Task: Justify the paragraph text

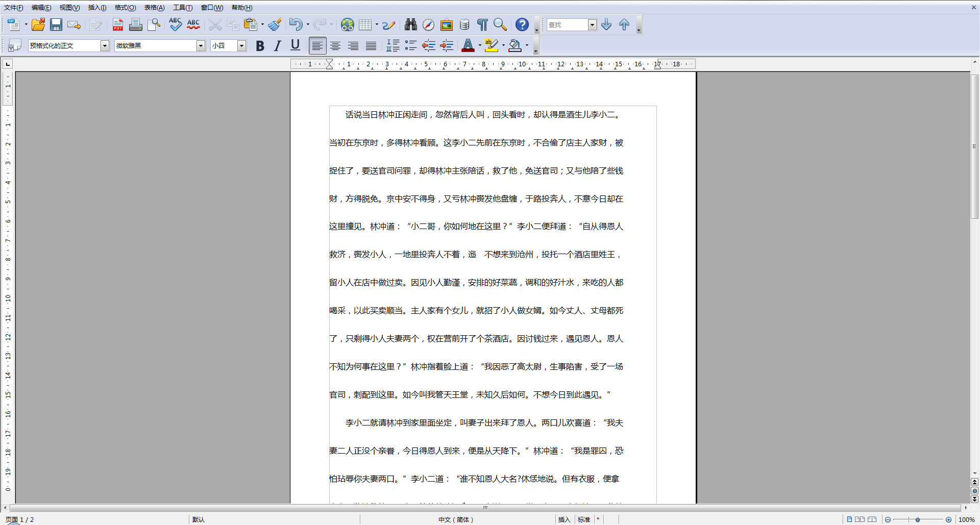Action: pyautogui.click(x=371, y=46)
